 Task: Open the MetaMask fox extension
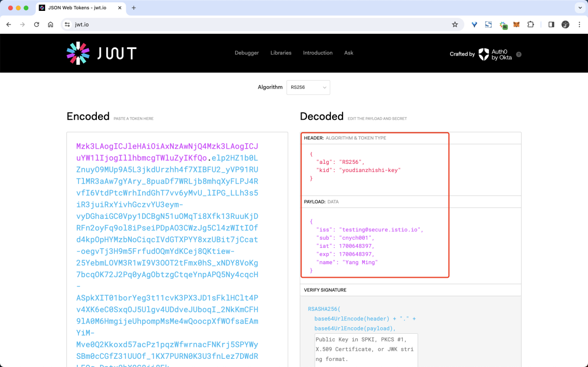[x=517, y=25]
